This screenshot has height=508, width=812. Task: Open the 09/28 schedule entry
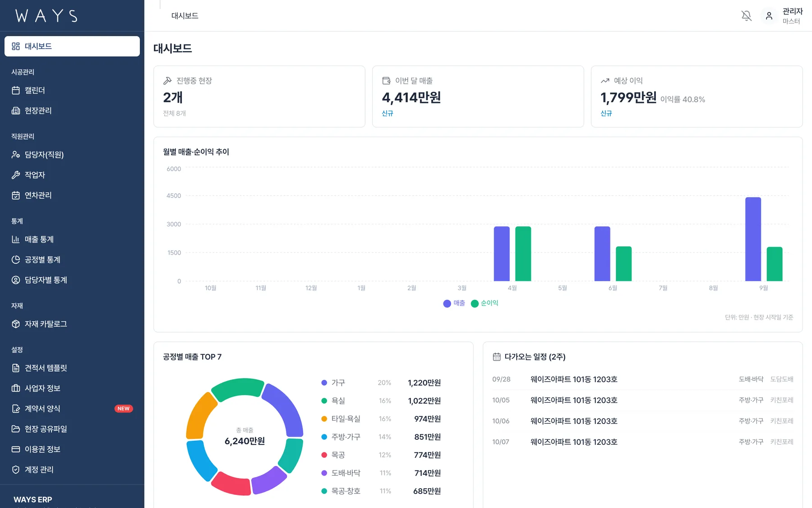[x=643, y=379]
